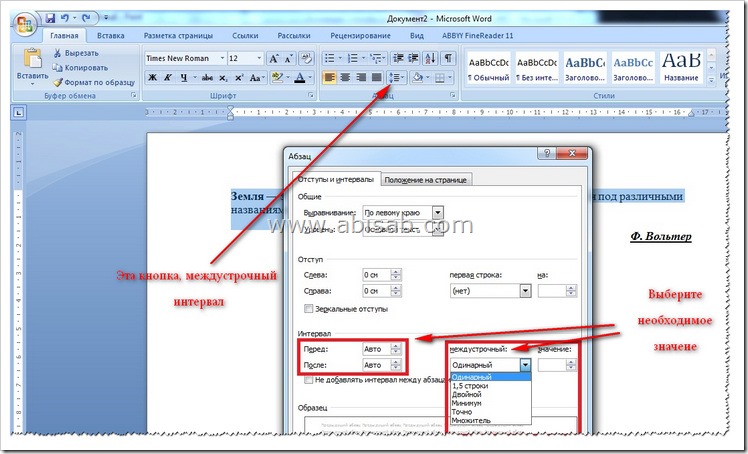Expand the Выравнивание combo box

[437, 213]
